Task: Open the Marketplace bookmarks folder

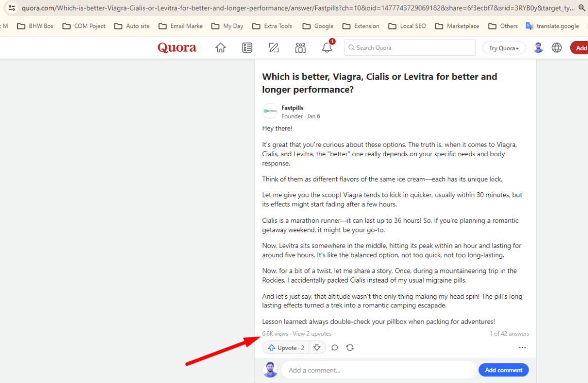Action: (x=457, y=26)
